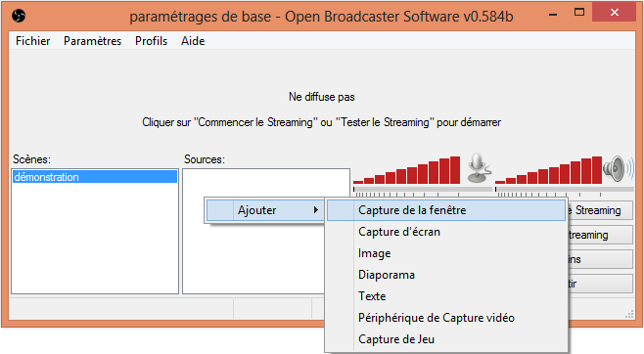
Task: Add a Texte source
Action: click(x=446, y=296)
